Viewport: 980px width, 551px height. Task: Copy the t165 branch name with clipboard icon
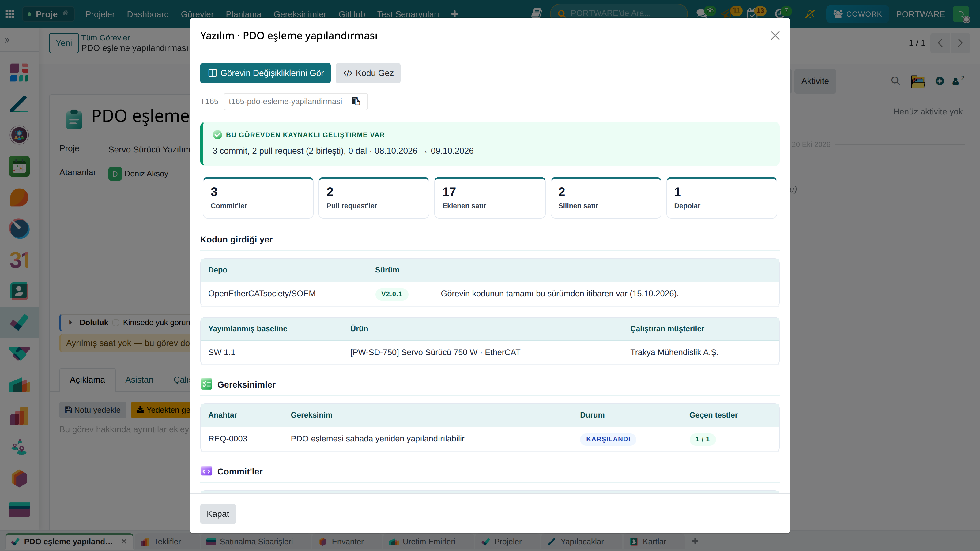click(356, 101)
